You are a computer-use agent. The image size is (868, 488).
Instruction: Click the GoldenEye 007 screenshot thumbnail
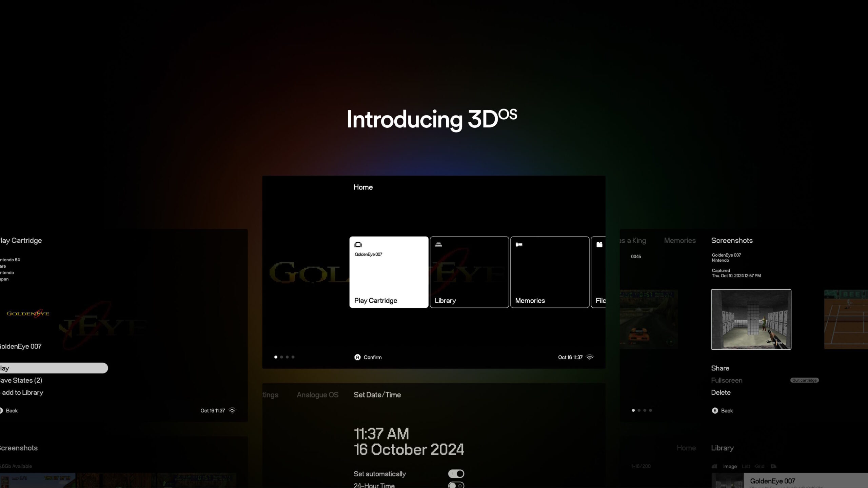click(751, 319)
